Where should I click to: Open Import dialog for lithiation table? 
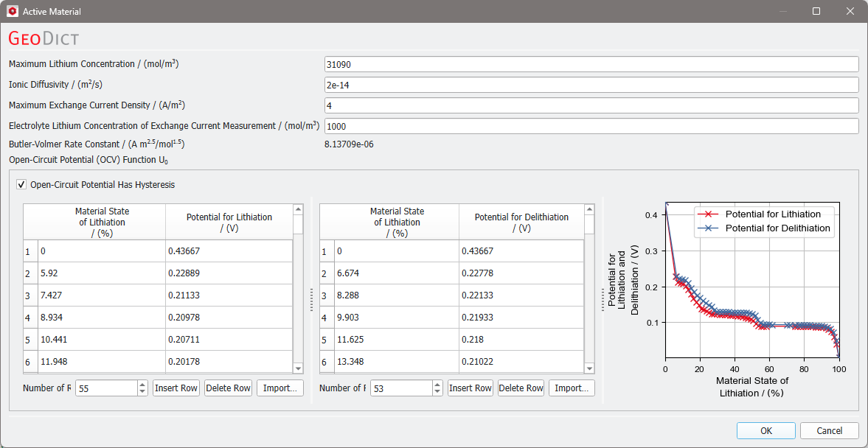[x=280, y=388]
